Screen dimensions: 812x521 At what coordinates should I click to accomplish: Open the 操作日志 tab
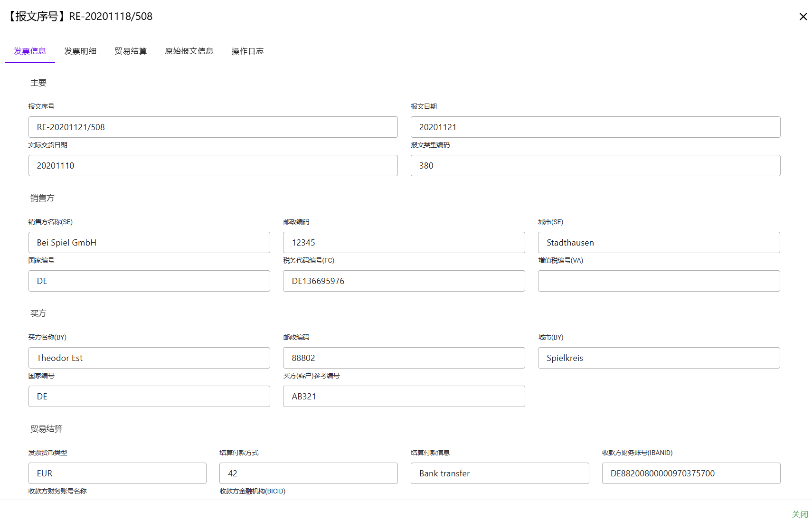point(247,51)
